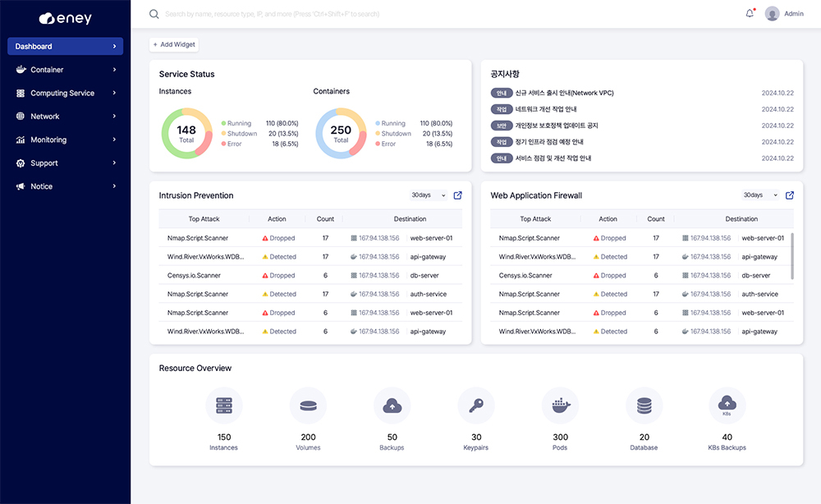Select the Backups cloud icon
Viewport: 821px width, 504px height.
click(392, 405)
